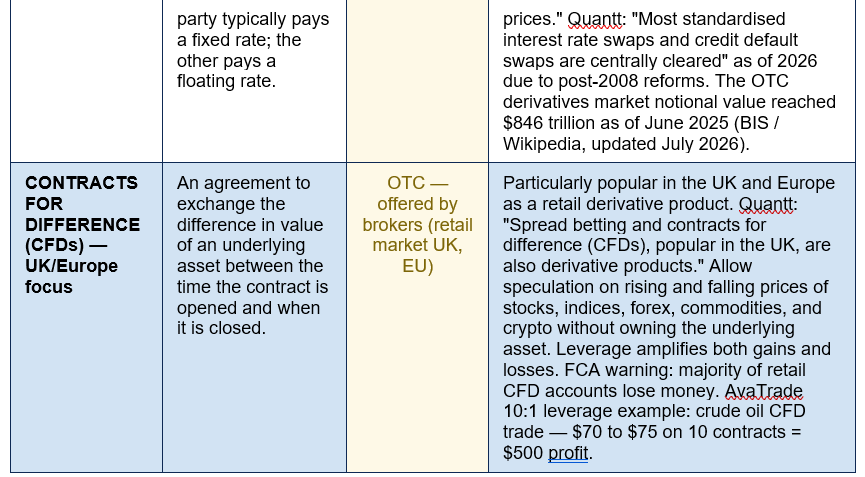This screenshot has height=477, width=865.
Task: Click the text 'An agreement to exchange'
Action: point(243,194)
